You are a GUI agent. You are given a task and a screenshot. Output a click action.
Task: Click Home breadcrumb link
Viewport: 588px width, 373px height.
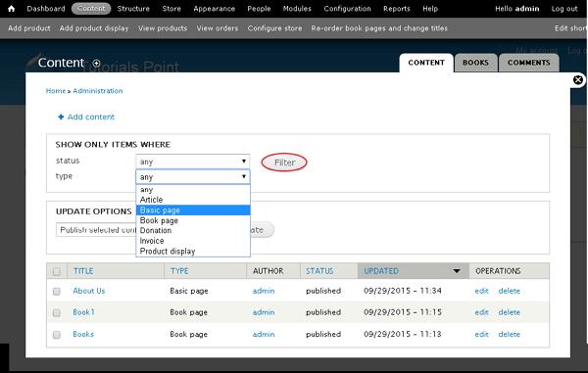click(56, 91)
